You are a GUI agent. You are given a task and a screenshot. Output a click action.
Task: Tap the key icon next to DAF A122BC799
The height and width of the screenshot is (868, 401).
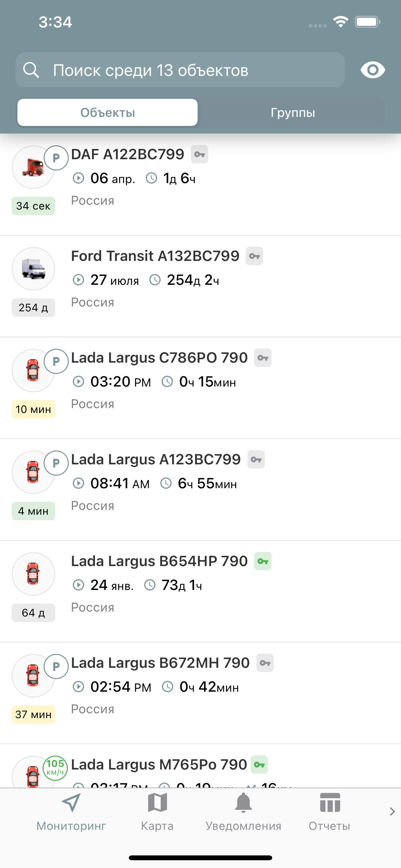pyautogui.click(x=200, y=154)
